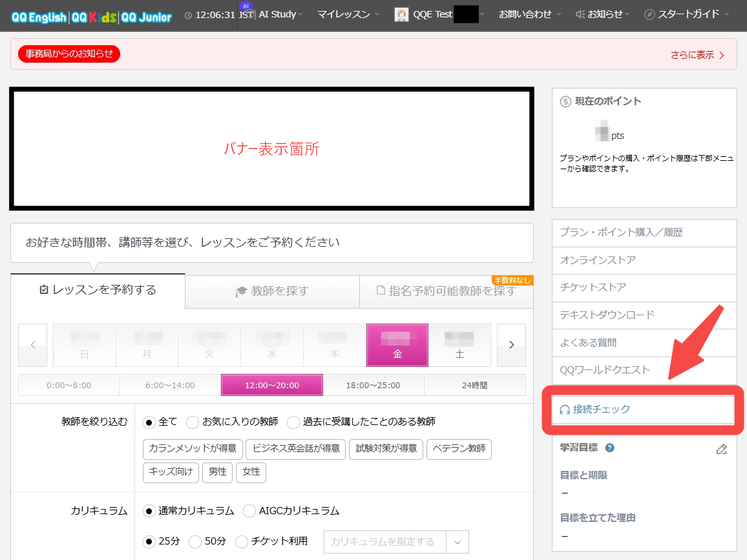Select お気に入りの教師 radio button
Screen dimensions: 747x560
(193, 422)
